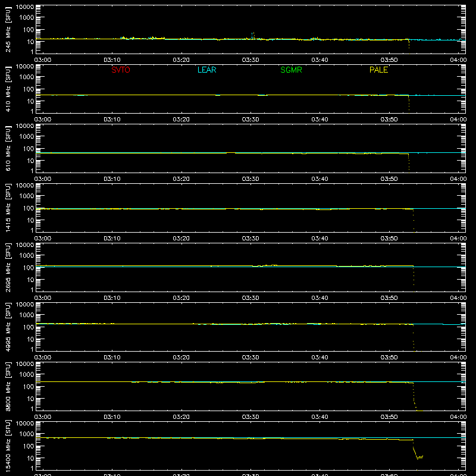Click the '245 MHz [SFU]' axis label
The height and width of the screenshot is (476, 476).
click(x=8, y=29)
